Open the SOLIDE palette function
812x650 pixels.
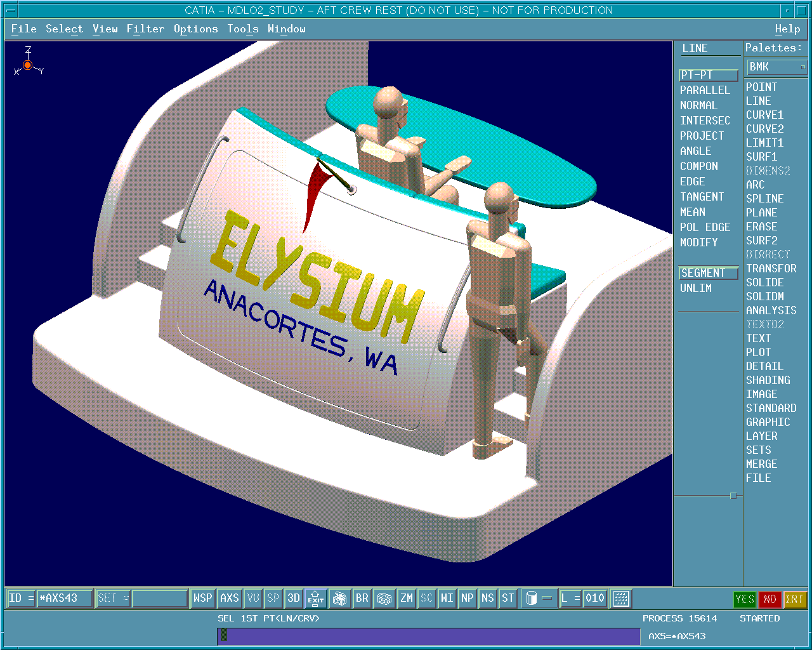(x=764, y=282)
